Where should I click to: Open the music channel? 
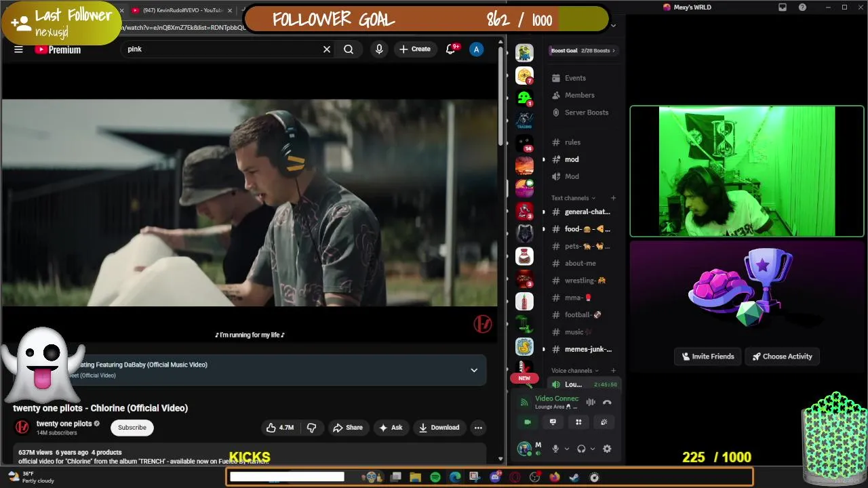point(578,332)
